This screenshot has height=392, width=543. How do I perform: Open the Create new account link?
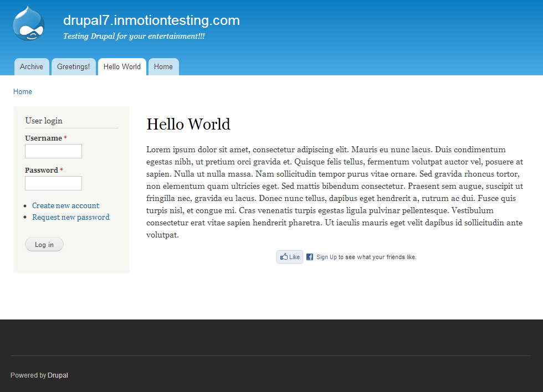(65, 205)
